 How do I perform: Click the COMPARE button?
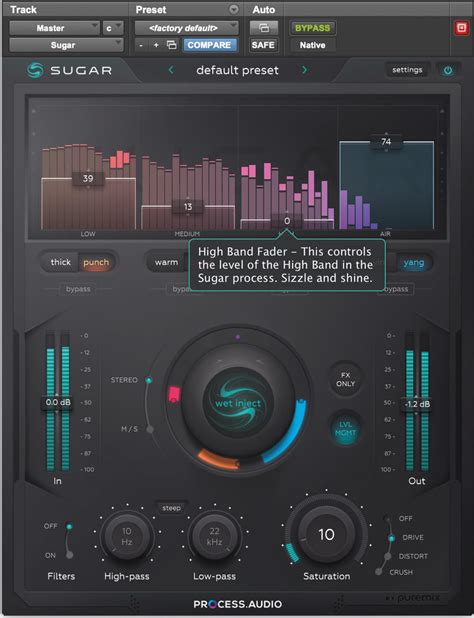210,45
